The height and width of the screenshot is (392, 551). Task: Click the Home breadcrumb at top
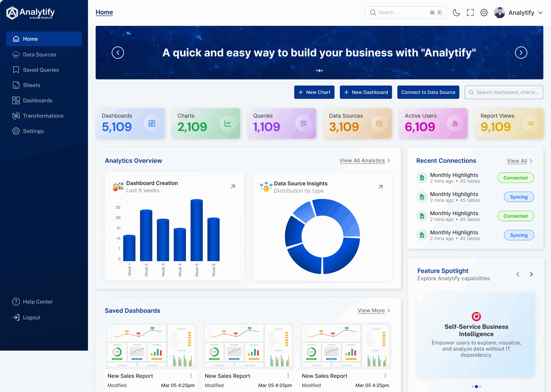coord(104,12)
